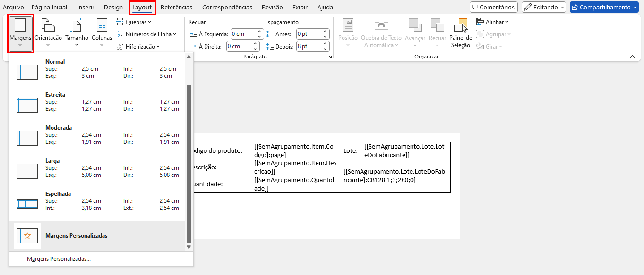Click the margins list scrollbar thumb
Viewport: 644px width, 275px height.
(x=189, y=164)
